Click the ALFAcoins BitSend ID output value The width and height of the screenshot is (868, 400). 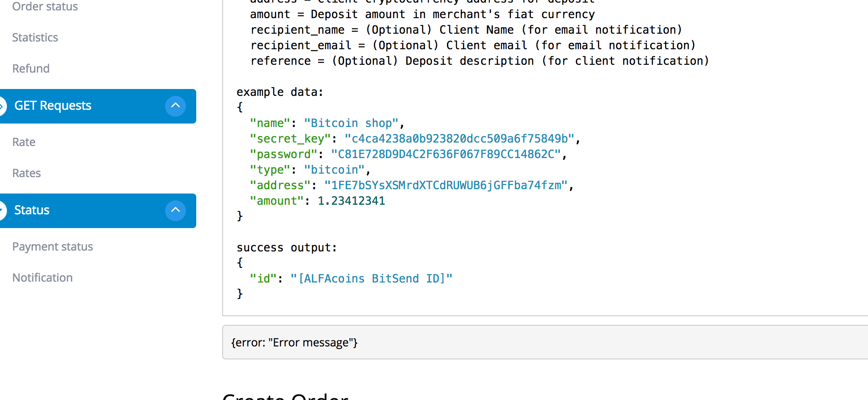point(371,279)
